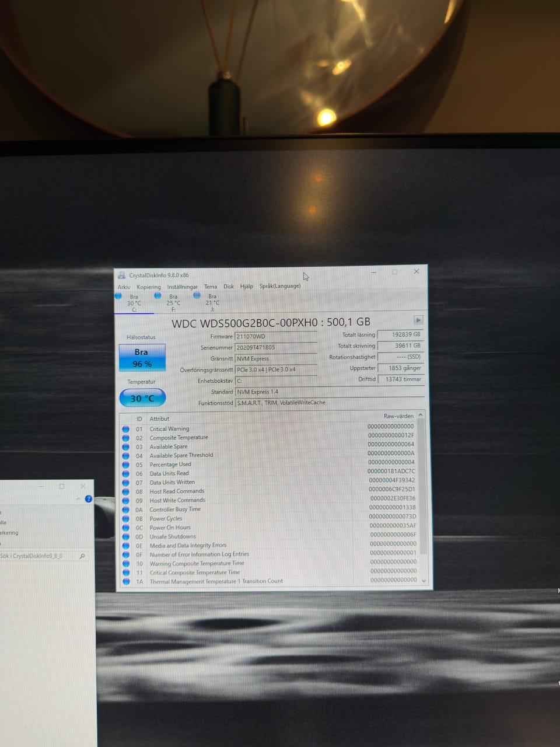Viewport: 560px width, 747px height.
Task: Click status orb beside Critical Composite Temperature Time
Action: (x=125, y=573)
